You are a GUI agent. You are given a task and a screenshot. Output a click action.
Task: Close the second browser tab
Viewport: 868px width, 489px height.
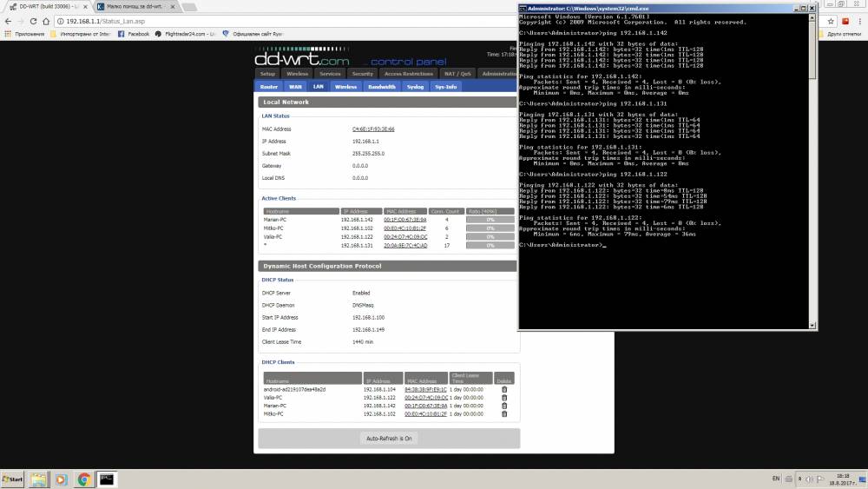point(173,7)
